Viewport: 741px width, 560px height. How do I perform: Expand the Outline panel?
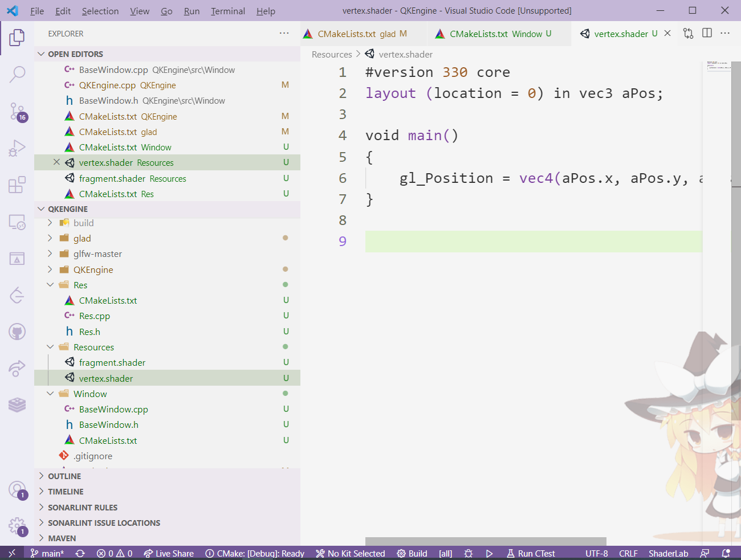point(167,476)
